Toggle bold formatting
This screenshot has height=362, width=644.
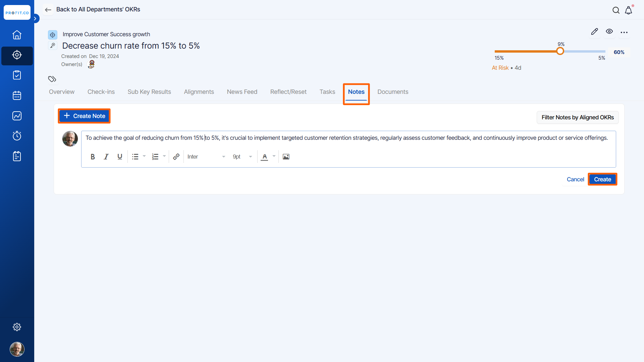[x=93, y=157]
